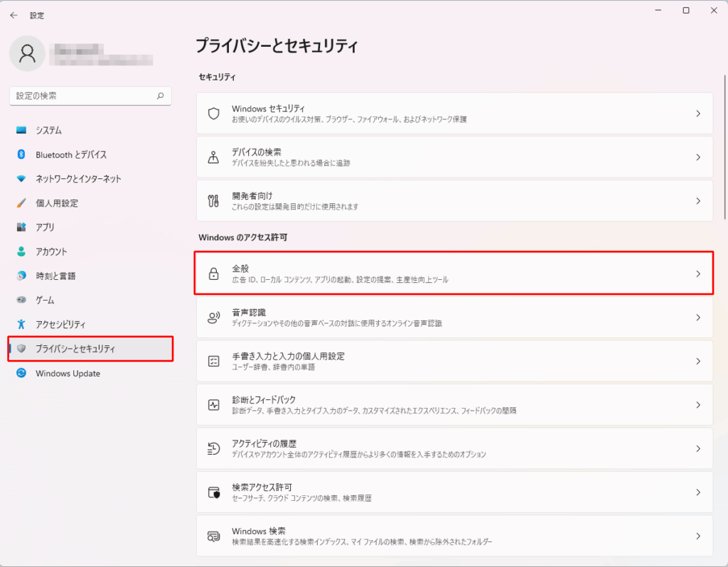The height and width of the screenshot is (567, 728).
Task: Open 時刻と言語 settings
Action: (x=90, y=276)
